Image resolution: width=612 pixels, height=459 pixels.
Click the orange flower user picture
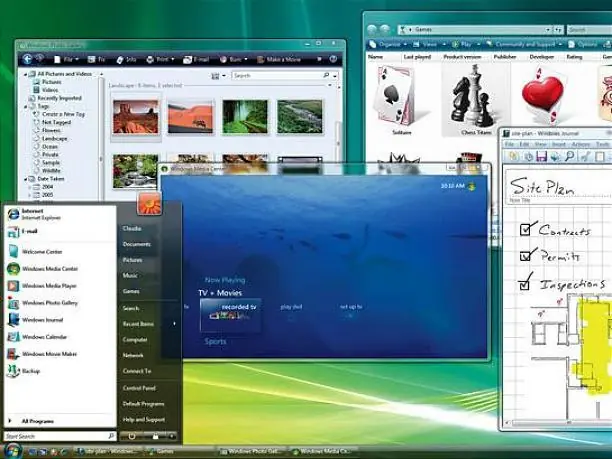tap(149, 203)
